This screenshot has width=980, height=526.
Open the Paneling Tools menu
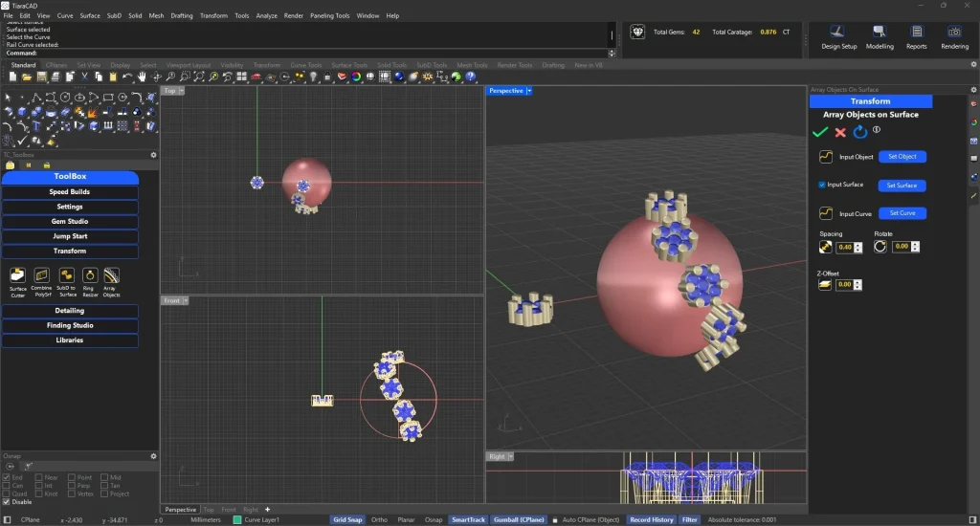point(330,16)
